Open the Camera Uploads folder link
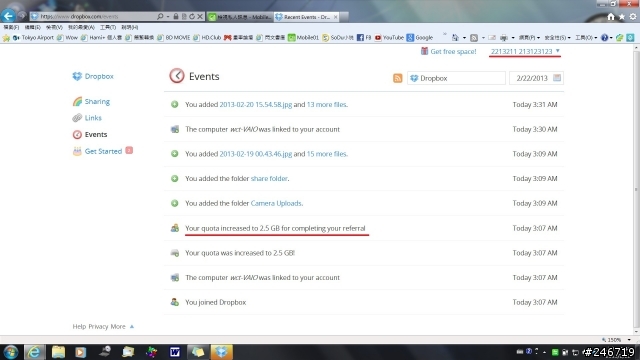The image size is (640, 360). (x=276, y=203)
